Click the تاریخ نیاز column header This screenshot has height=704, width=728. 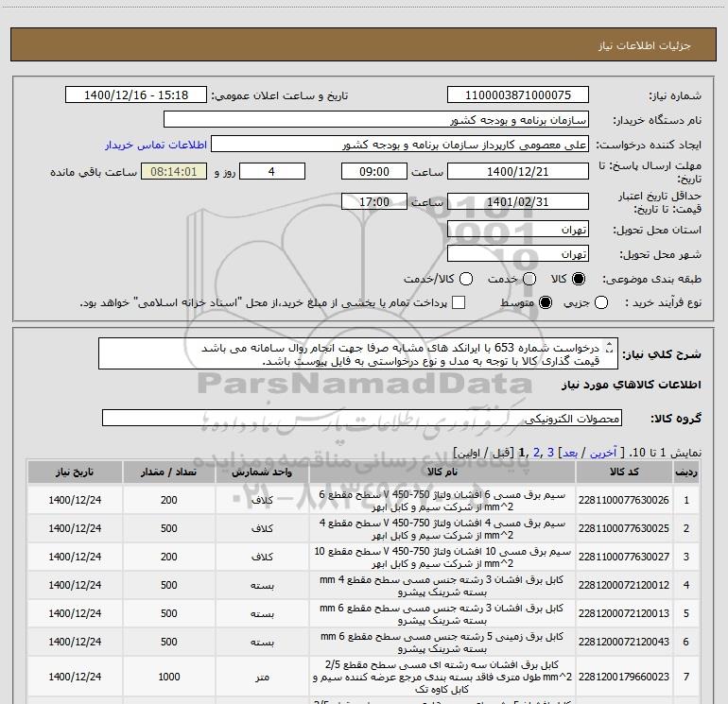tap(75, 472)
